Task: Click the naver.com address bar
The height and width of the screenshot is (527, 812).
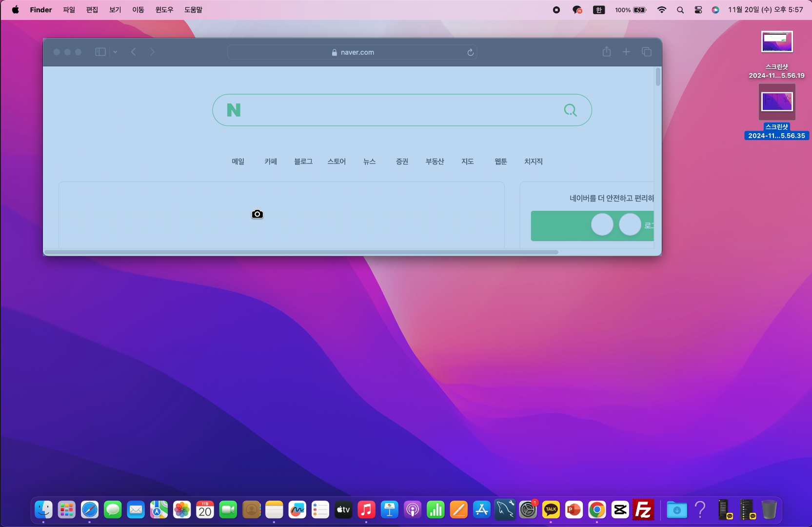Action: click(x=352, y=52)
